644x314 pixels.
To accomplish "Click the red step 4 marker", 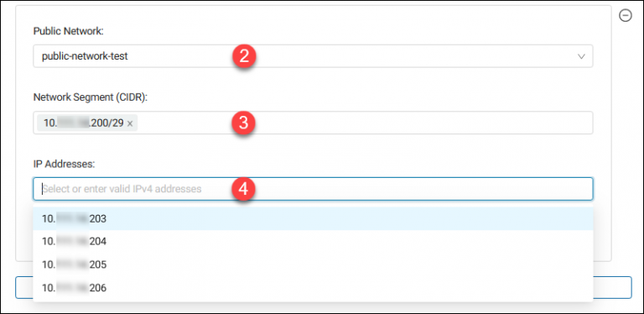I will point(244,189).
